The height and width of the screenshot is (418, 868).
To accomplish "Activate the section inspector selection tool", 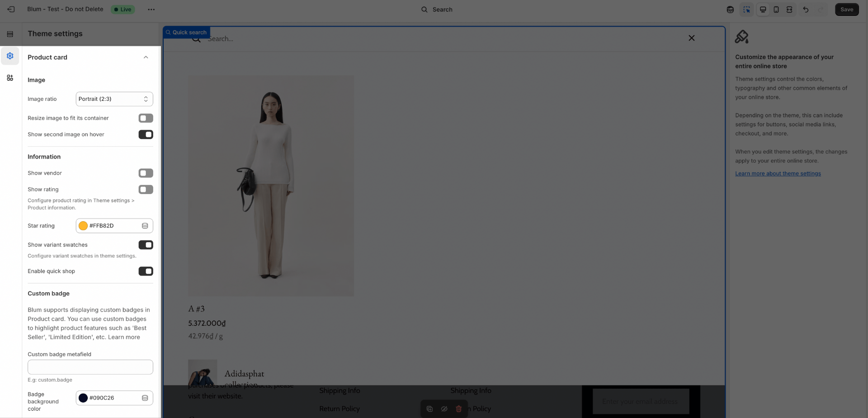I will pos(747,9).
